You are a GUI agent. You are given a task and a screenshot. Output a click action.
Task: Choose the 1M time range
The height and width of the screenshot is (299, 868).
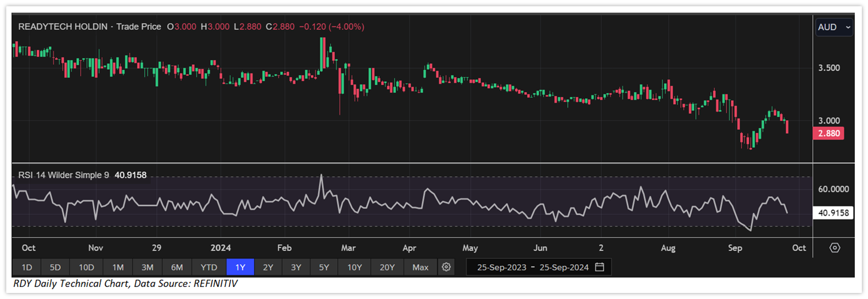pos(118,267)
